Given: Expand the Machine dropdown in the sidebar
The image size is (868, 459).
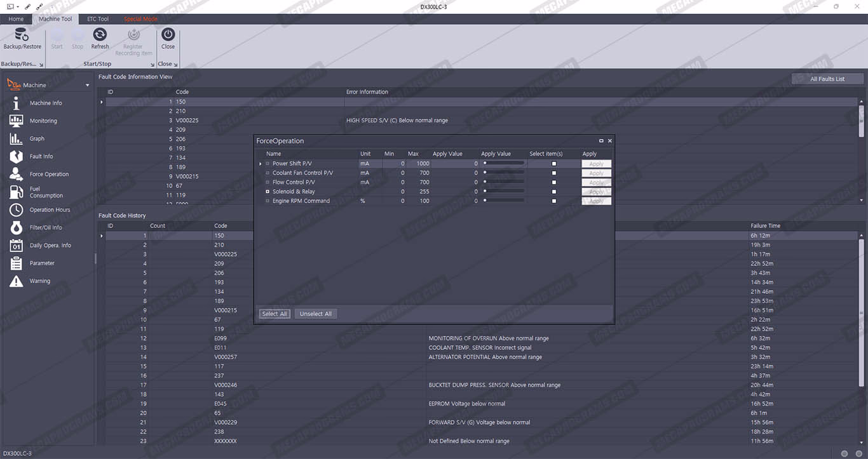Looking at the screenshot, I should pos(87,85).
